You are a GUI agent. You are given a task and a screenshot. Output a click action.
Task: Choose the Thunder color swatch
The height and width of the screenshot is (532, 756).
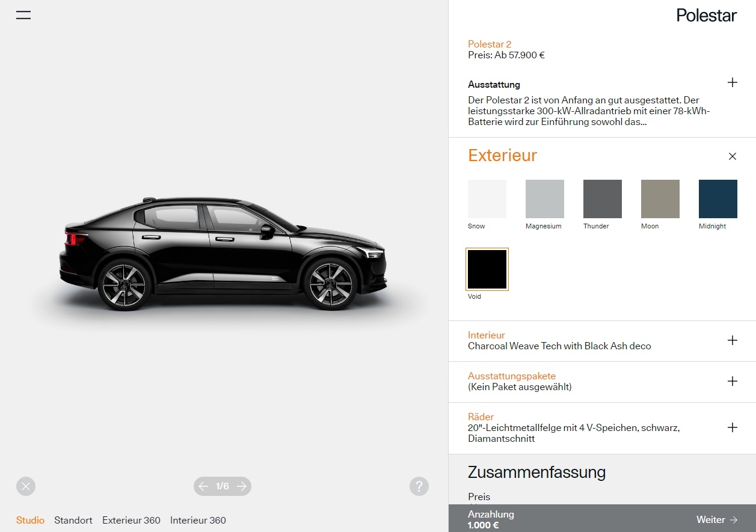point(603,199)
